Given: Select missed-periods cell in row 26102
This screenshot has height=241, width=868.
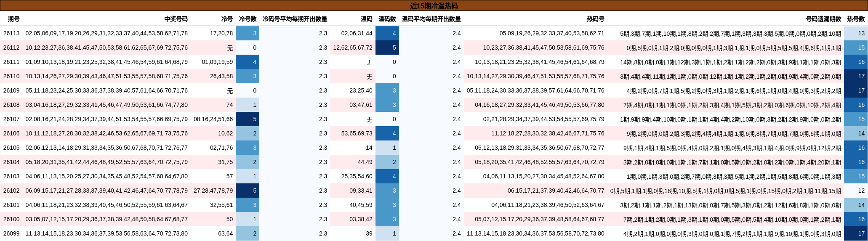Looking at the screenshot, I should (x=726, y=191).
